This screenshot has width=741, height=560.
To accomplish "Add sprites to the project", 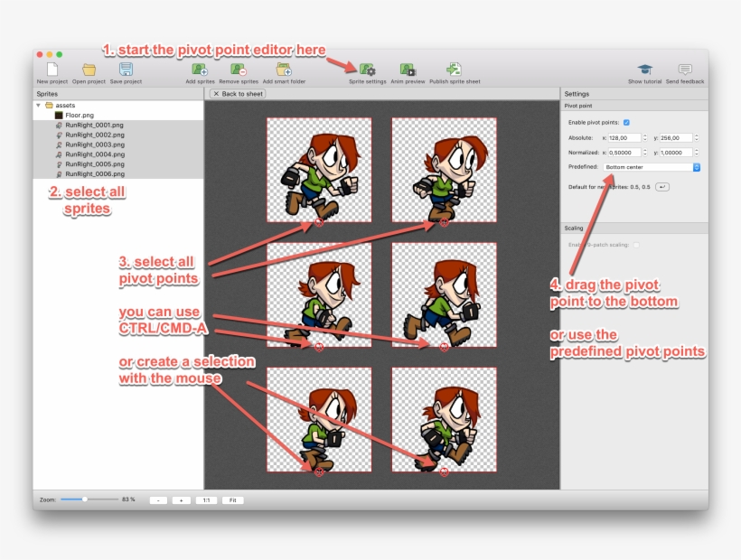I will point(199,69).
